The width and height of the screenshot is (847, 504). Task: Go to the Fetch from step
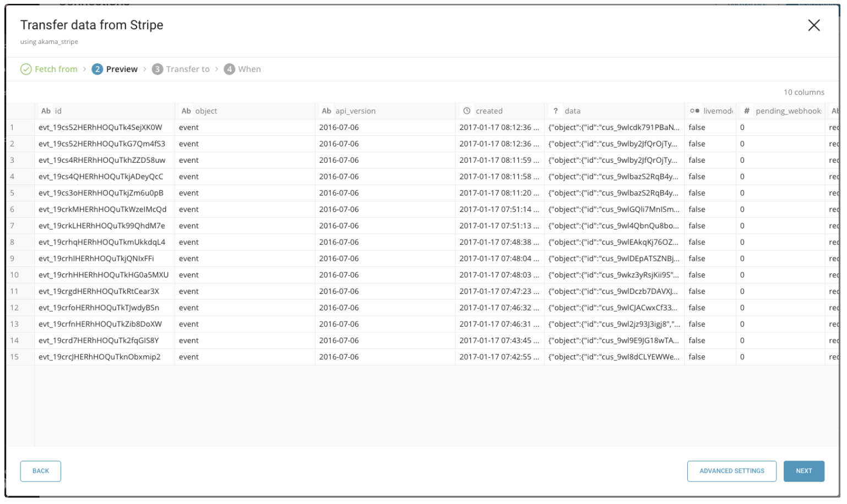56,69
